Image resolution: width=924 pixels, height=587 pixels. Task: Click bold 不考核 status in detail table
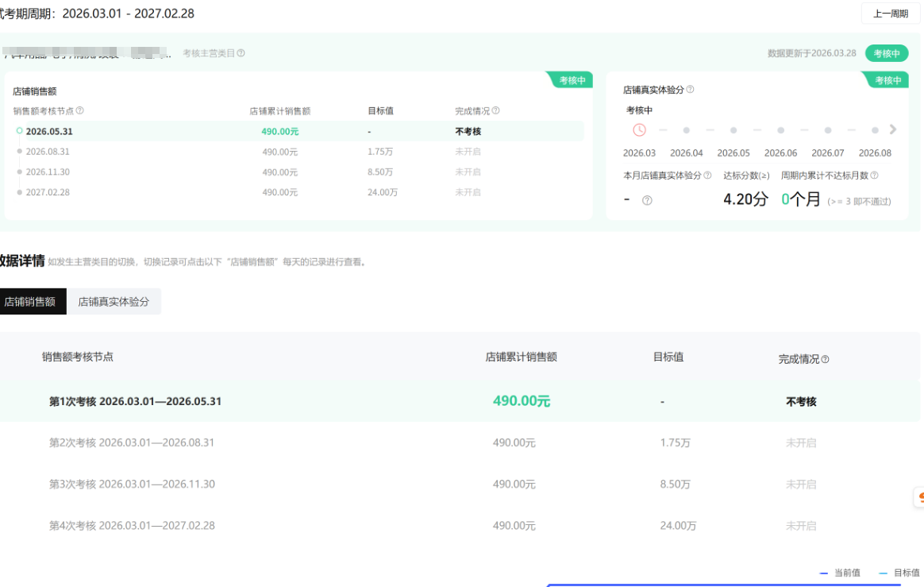(802, 402)
